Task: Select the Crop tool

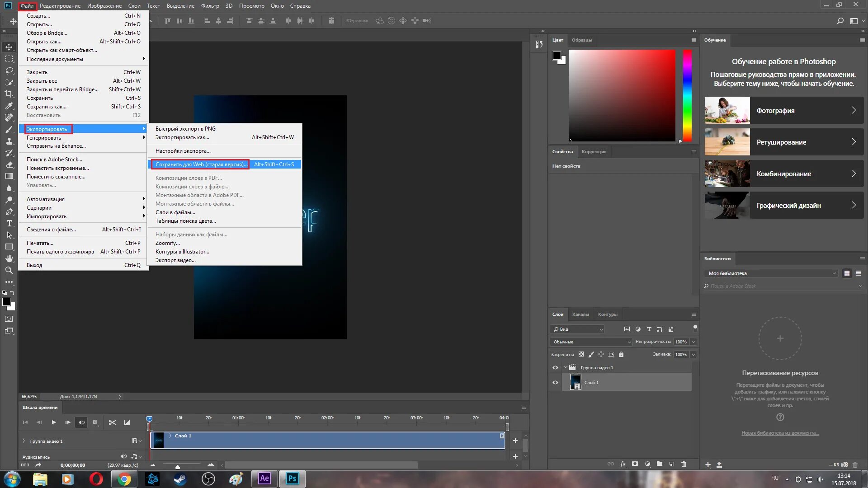Action: point(9,94)
